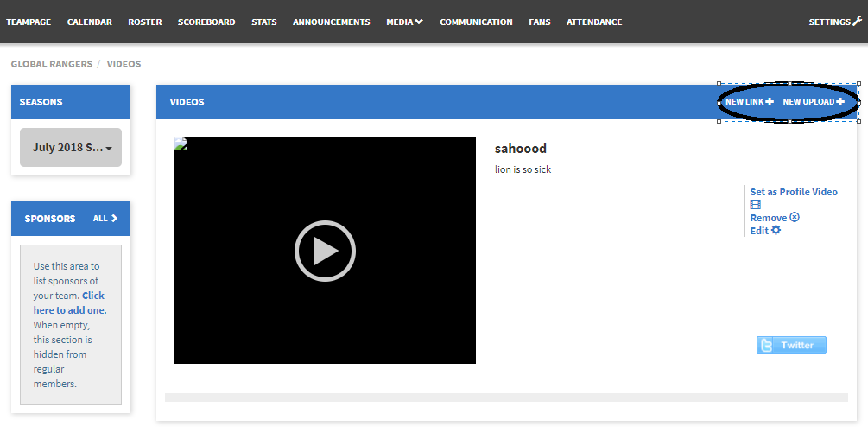868x427 pixels.
Task: Expand the Media menu
Action: click(x=404, y=22)
